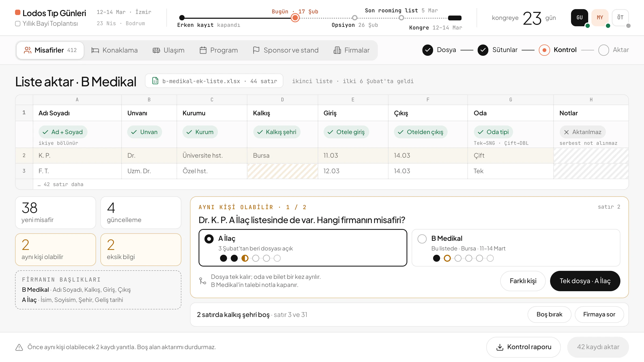Open the GU user avatar

tap(580, 18)
